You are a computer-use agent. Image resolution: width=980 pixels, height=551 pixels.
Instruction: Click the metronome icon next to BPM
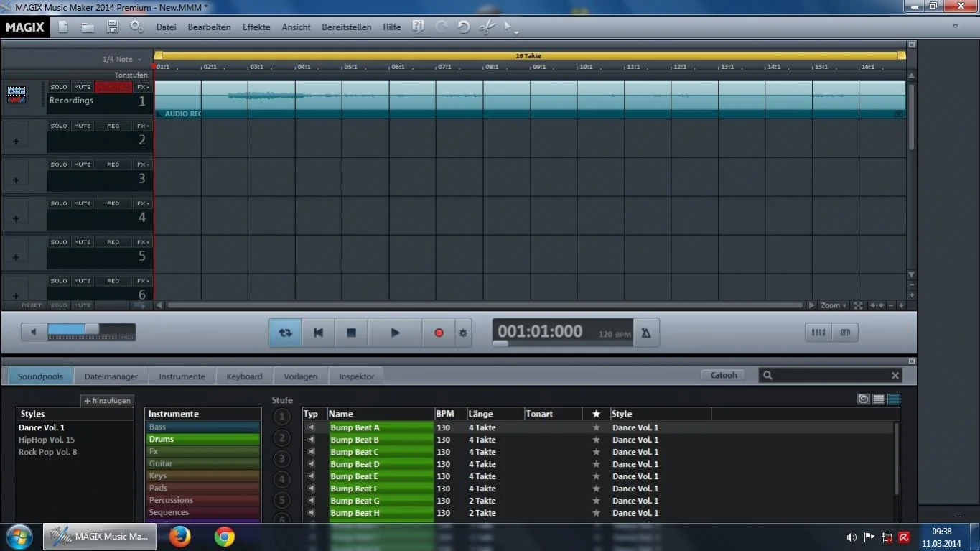pyautogui.click(x=645, y=333)
